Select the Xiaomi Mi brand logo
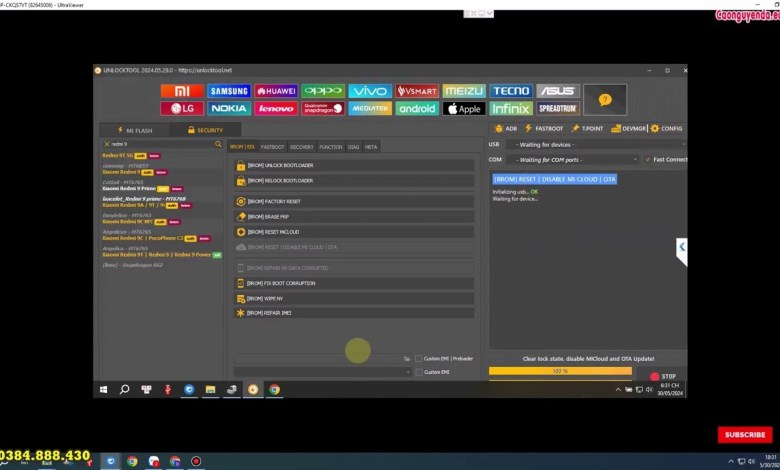 click(x=182, y=91)
